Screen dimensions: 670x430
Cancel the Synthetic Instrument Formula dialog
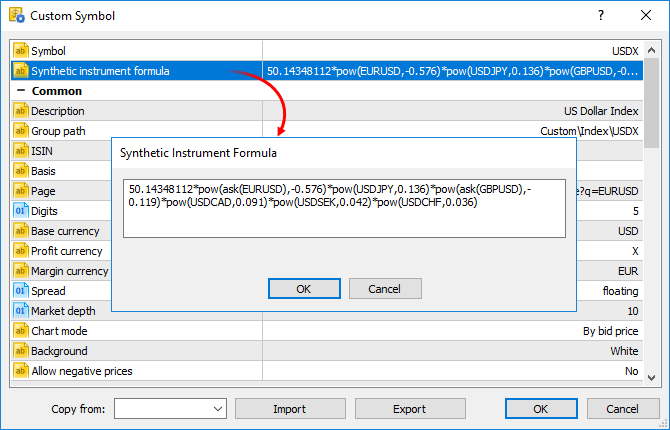pyautogui.click(x=385, y=289)
